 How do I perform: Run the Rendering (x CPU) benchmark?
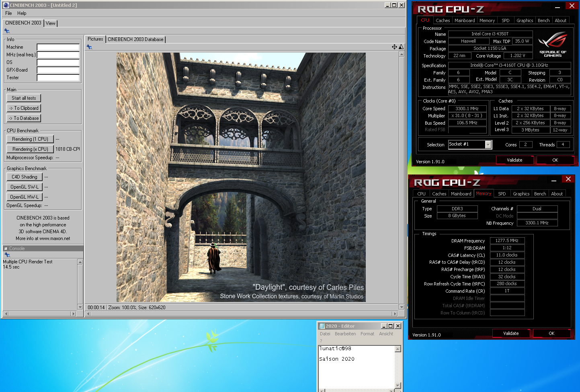pyautogui.click(x=30, y=149)
